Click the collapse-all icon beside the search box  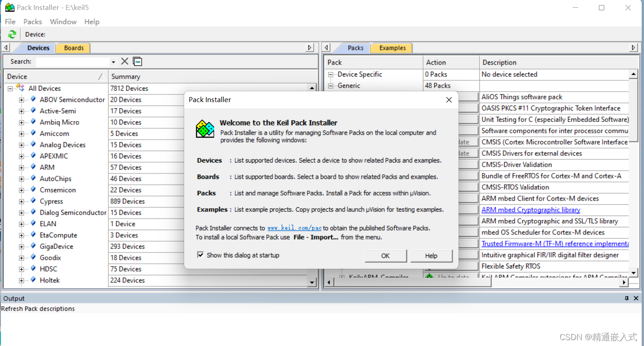(x=138, y=61)
